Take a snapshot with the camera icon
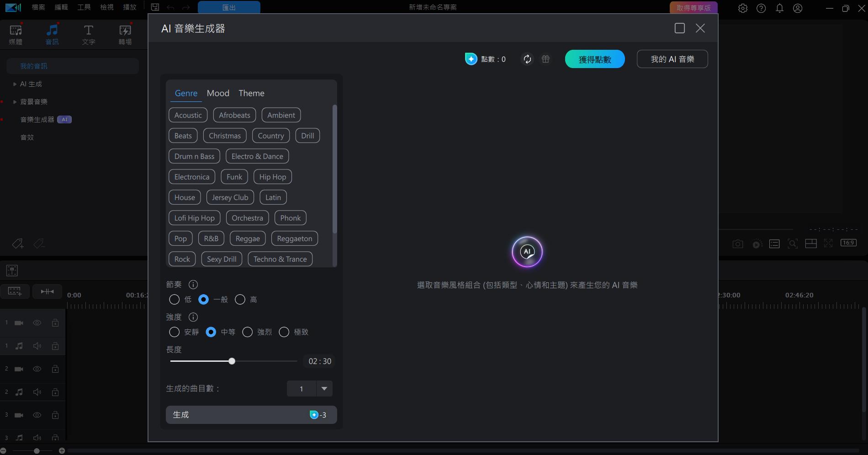Screen dimensions: 868x455 click(738, 243)
